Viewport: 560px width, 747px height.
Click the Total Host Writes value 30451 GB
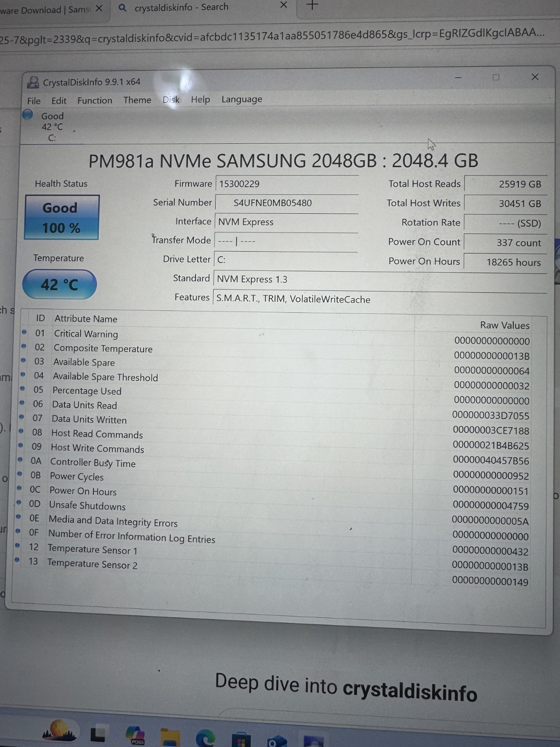[505, 204]
